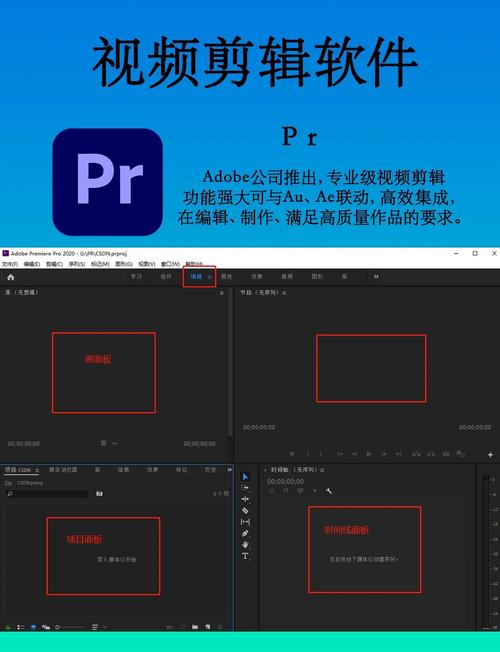Switch to the 学习 workspace
This screenshot has height=652, width=500.
click(136, 277)
